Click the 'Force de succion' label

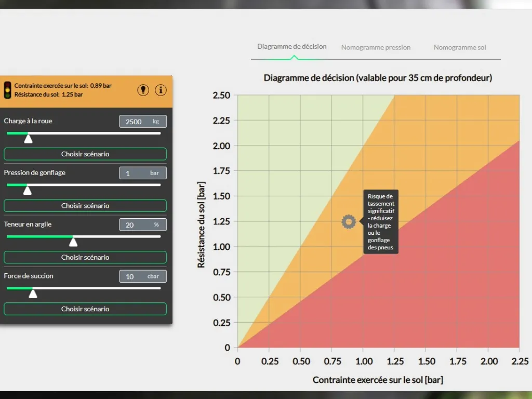click(x=29, y=276)
